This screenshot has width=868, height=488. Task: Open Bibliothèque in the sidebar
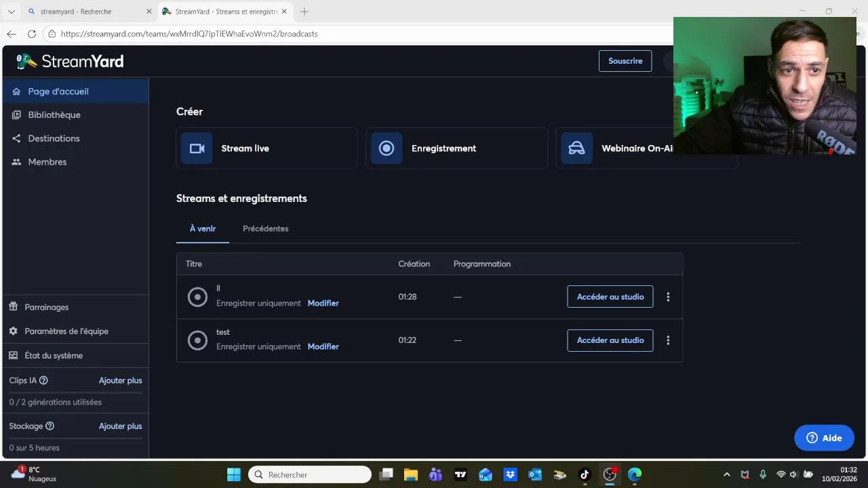click(75, 115)
